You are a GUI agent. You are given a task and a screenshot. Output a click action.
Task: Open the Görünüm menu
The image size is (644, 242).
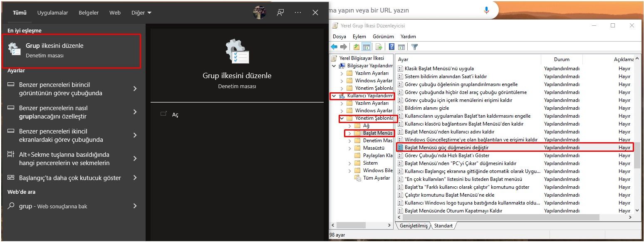(383, 37)
